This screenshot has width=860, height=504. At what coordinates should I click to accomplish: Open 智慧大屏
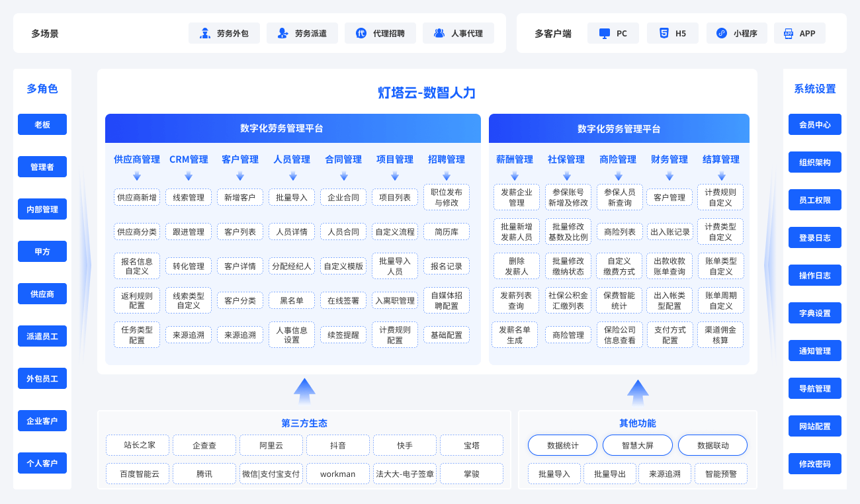[637, 445]
